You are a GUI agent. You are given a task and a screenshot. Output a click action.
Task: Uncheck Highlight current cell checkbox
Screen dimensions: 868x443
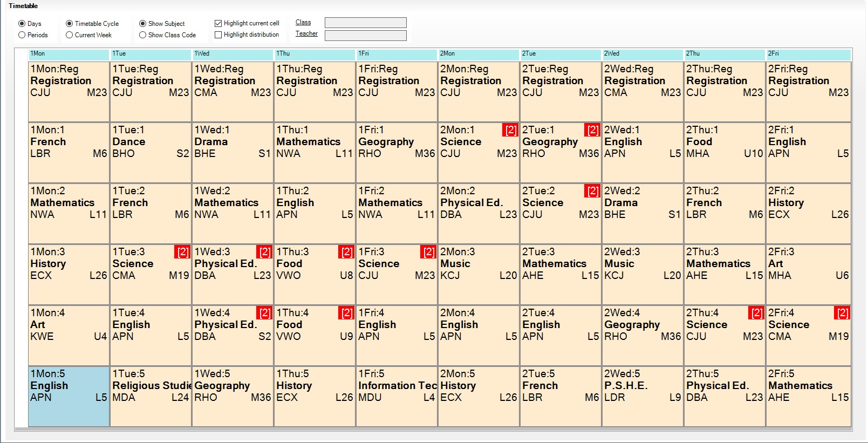click(x=218, y=23)
